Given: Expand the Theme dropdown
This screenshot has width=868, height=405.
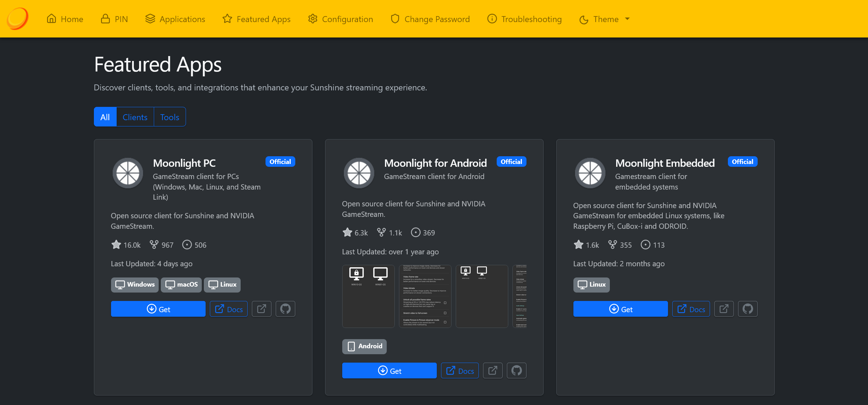Looking at the screenshot, I should click(605, 19).
